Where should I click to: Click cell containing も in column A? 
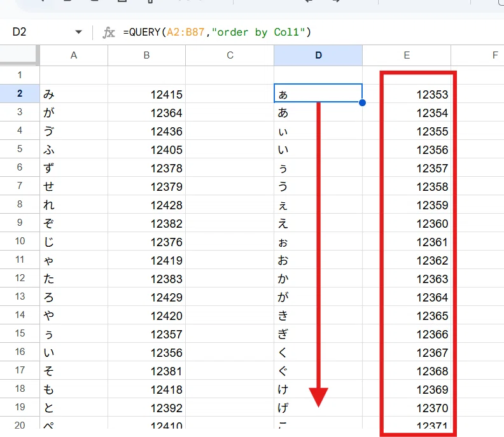[x=74, y=389]
